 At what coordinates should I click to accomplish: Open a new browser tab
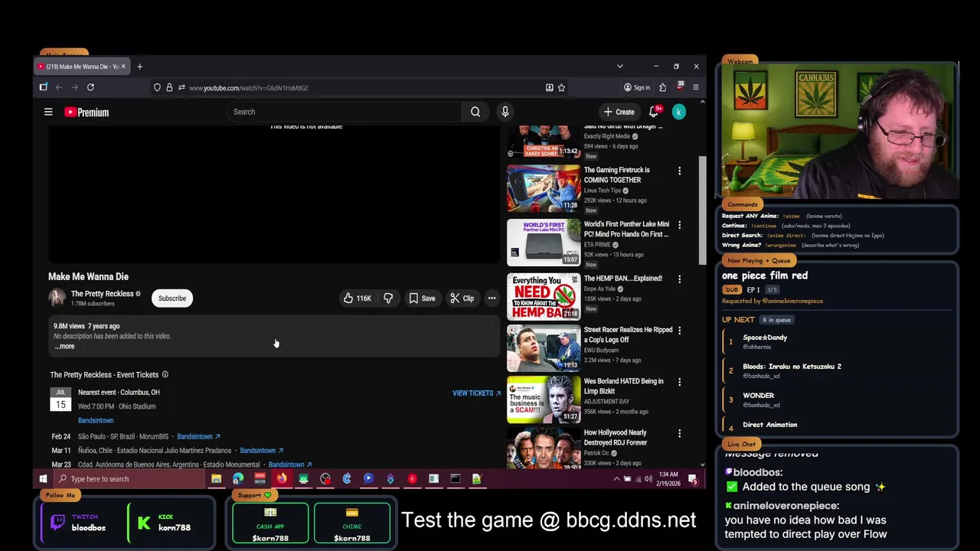[x=139, y=67]
